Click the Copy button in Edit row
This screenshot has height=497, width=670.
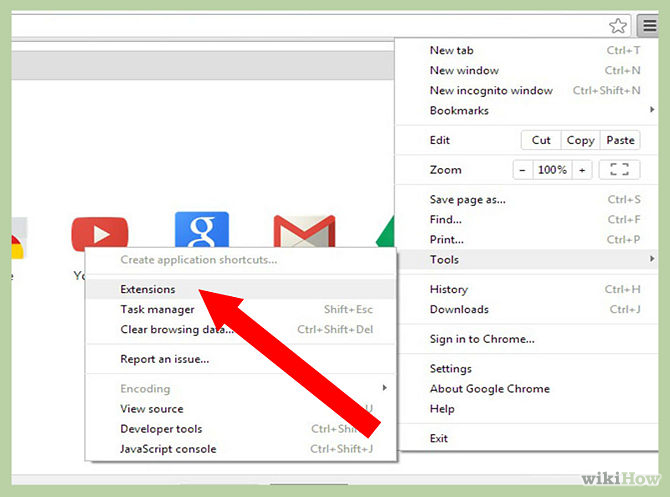(x=580, y=141)
